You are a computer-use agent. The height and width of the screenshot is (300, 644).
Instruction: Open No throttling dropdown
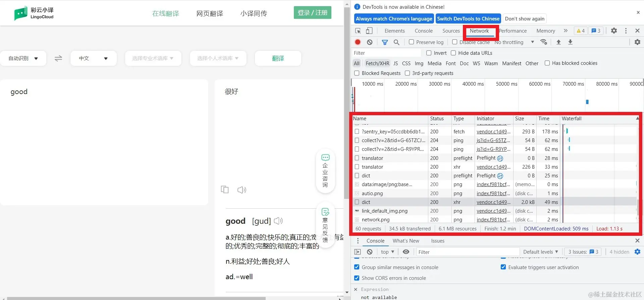point(514,42)
